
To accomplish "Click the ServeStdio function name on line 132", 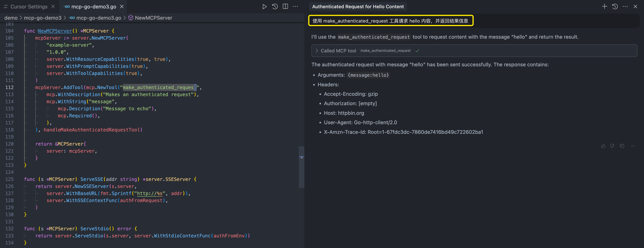I will (x=94, y=229).
